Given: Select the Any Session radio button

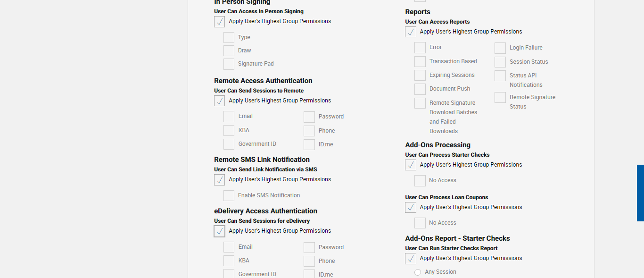Looking at the screenshot, I should pyautogui.click(x=418, y=272).
